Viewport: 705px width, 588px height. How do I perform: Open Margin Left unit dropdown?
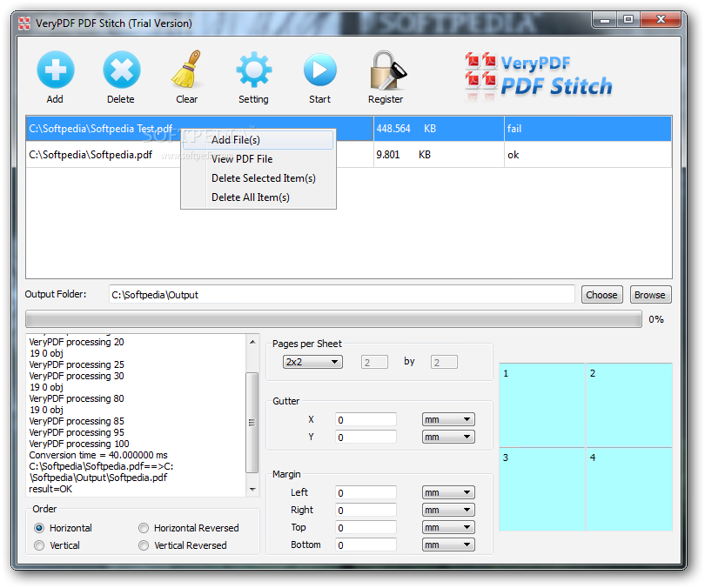448,493
